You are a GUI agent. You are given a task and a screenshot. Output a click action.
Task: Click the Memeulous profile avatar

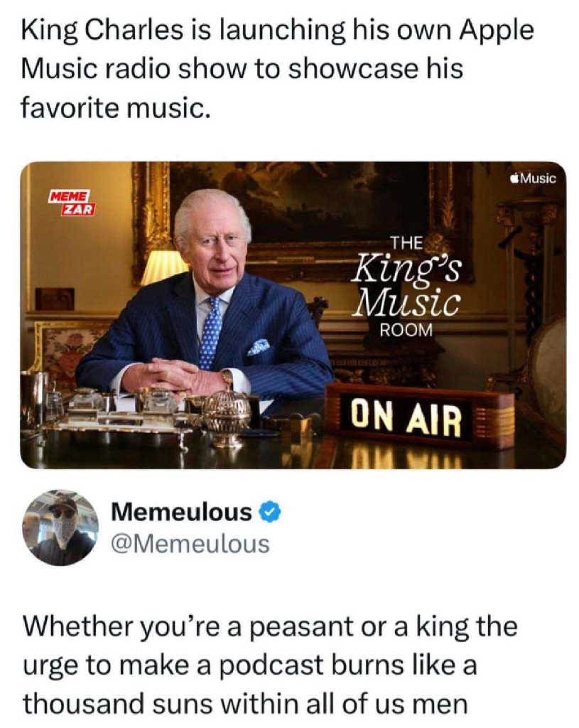[x=60, y=527]
